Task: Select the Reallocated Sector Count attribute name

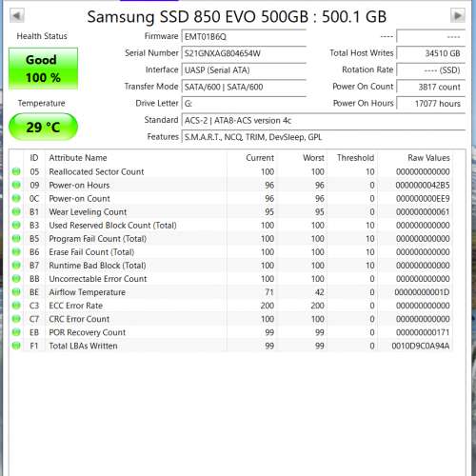Action: click(96, 171)
